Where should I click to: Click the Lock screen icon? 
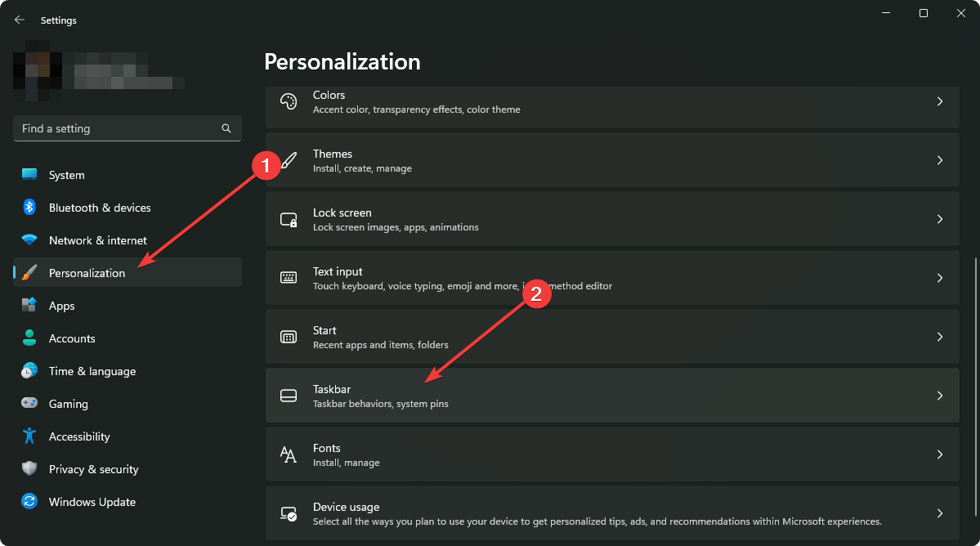point(288,219)
